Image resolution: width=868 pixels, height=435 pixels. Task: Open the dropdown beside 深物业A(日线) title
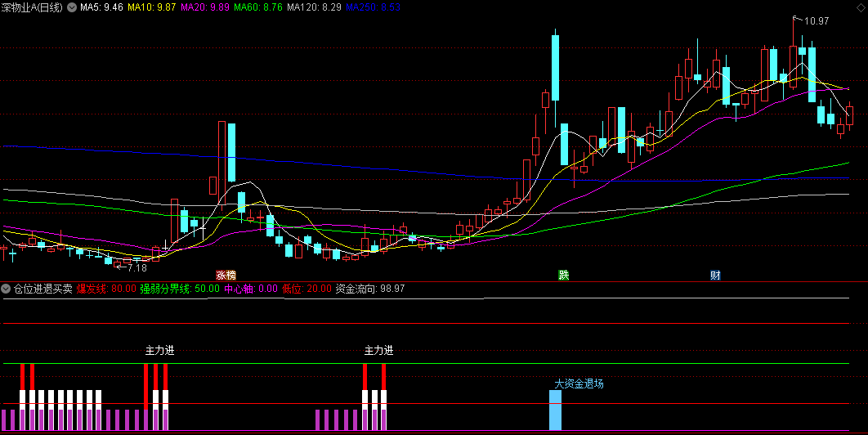(x=73, y=7)
